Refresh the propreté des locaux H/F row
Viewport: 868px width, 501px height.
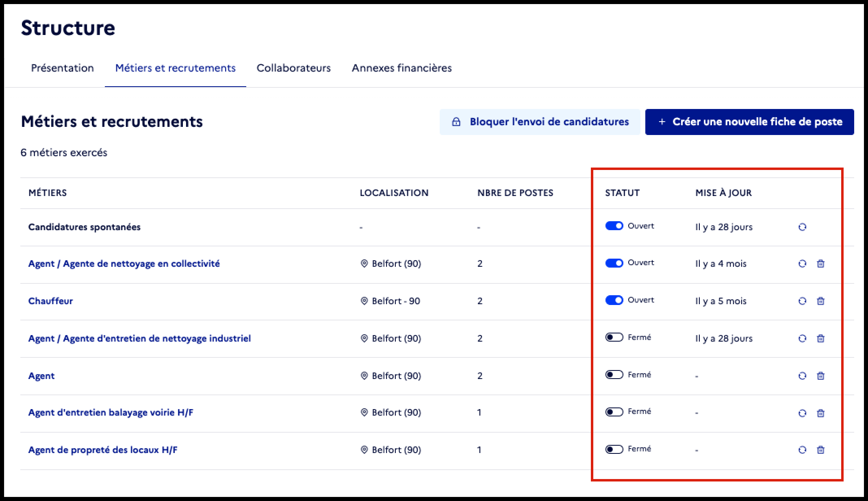pos(802,450)
